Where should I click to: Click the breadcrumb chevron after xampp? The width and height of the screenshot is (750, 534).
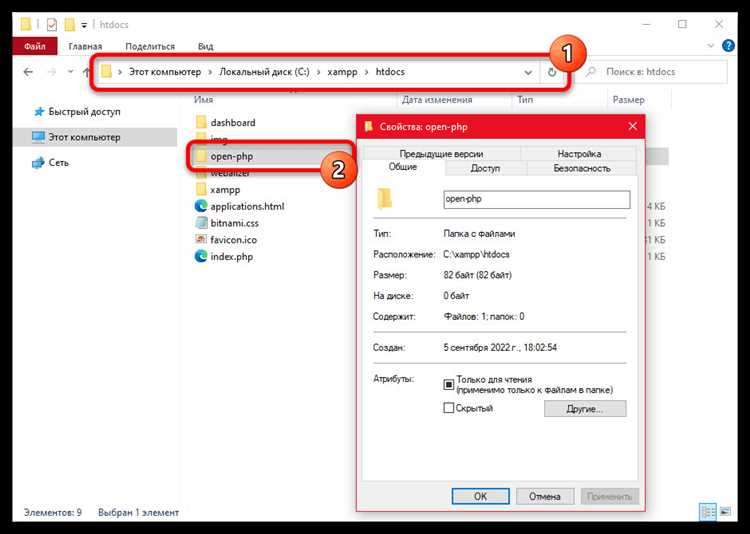click(366, 72)
